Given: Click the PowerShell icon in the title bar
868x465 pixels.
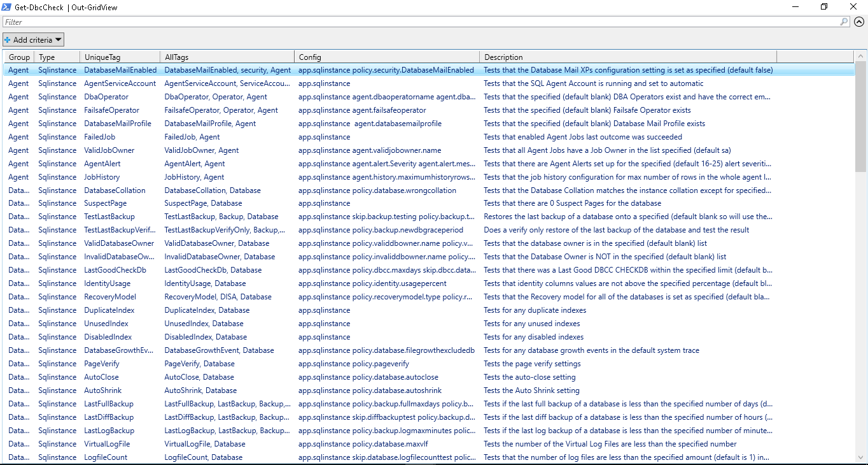Looking at the screenshot, I should click(7, 7).
